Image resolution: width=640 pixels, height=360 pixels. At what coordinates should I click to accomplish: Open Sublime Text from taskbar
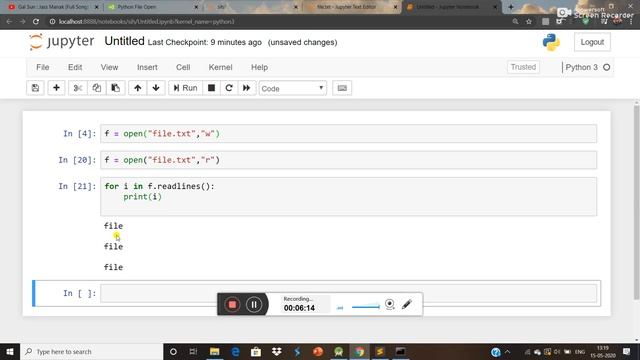(x=380, y=351)
